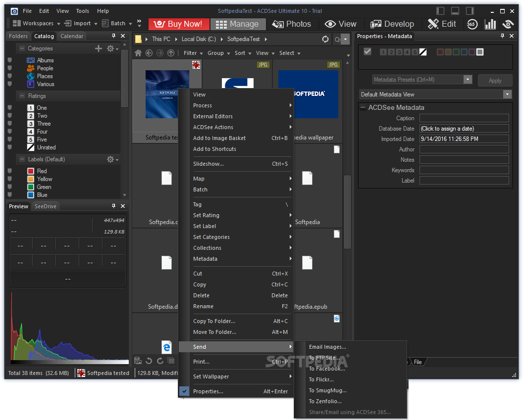Rotate left using bottom toolbar icon
The width and height of the screenshot is (523, 420).
click(x=149, y=361)
